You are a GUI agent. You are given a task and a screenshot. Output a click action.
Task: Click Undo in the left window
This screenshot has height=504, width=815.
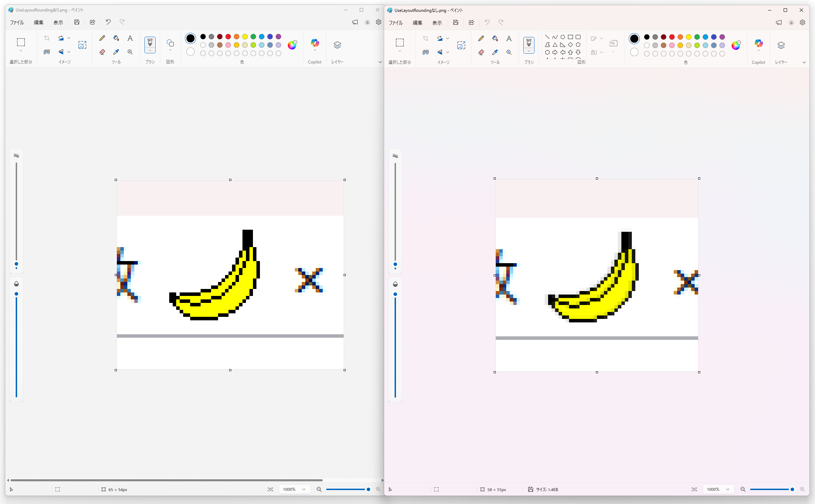coord(108,22)
